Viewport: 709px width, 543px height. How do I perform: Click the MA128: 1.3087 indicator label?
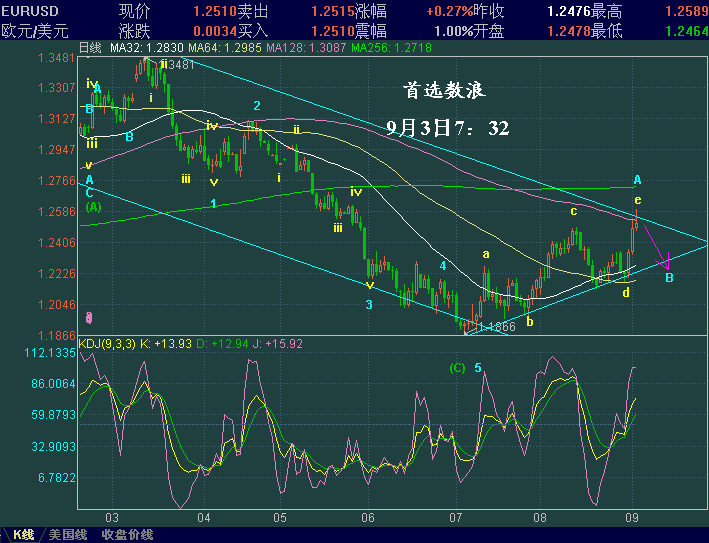pyautogui.click(x=306, y=48)
